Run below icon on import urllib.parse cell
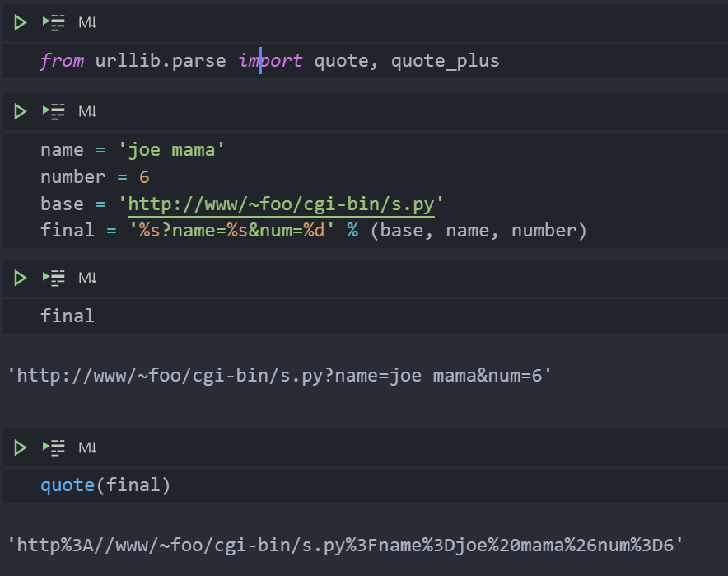This screenshot has width=728, height=576. click(x=54, y=22)
